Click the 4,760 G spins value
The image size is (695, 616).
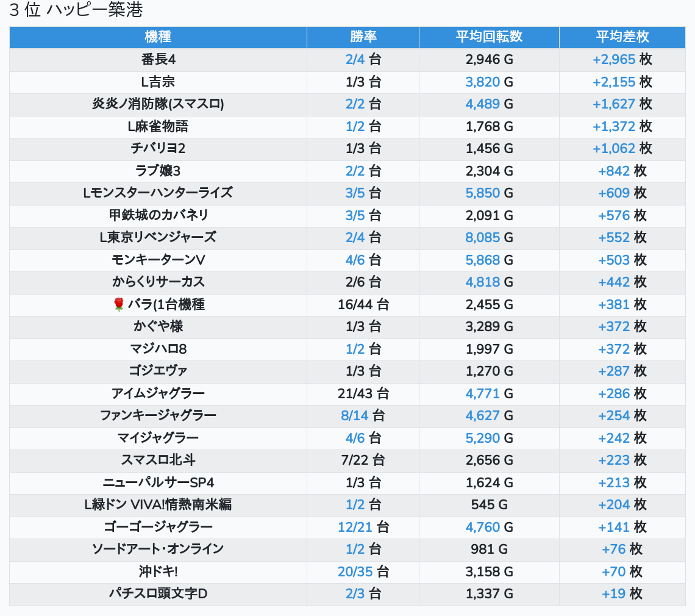[489, 527]
